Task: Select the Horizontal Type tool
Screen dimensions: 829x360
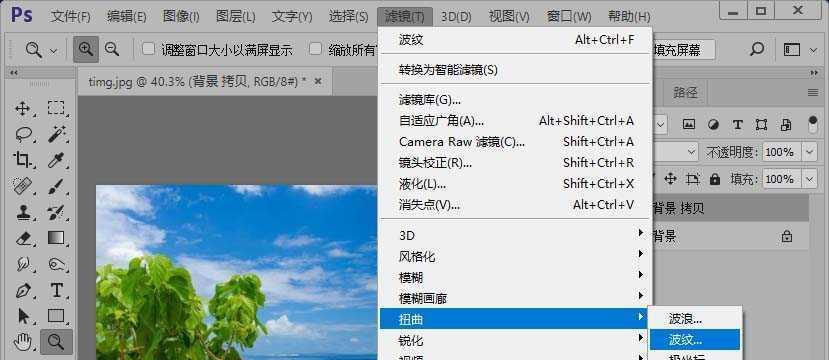Action: [56, 290]
